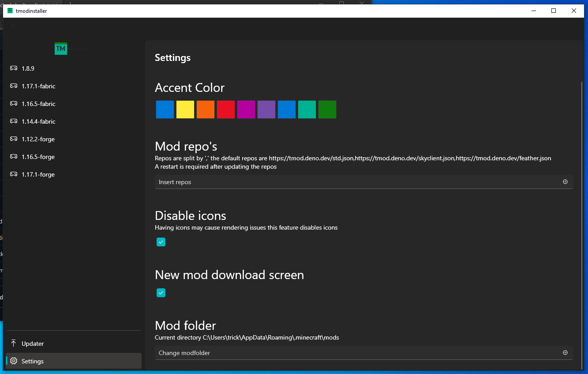Choose the yellow accent color
This screenshot has width=588, height=374.
click(185, 110)
